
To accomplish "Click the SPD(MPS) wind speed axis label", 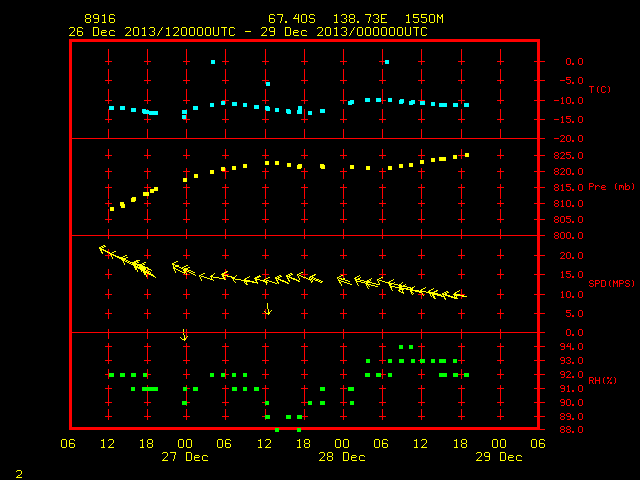I will point(611,283).
